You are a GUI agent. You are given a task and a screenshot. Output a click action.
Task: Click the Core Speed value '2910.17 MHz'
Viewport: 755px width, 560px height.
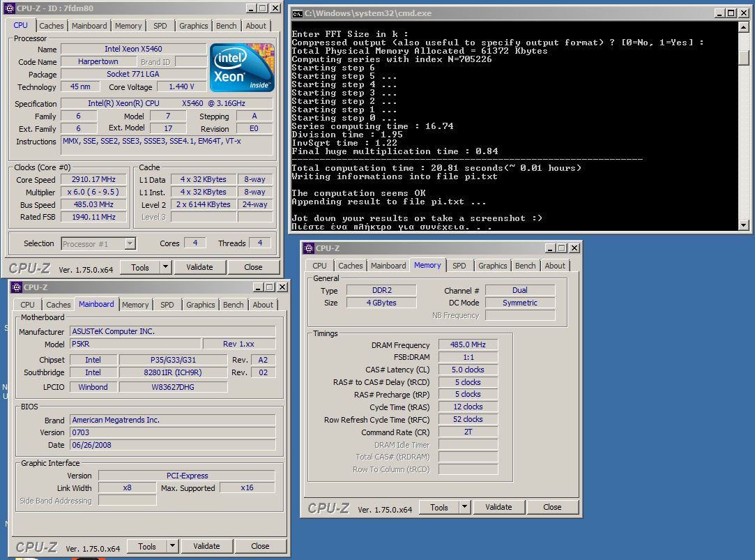94,180
